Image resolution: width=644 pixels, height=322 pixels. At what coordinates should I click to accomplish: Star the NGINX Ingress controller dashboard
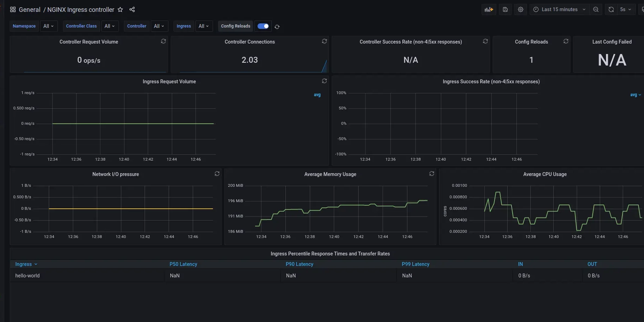click(120, 9)
